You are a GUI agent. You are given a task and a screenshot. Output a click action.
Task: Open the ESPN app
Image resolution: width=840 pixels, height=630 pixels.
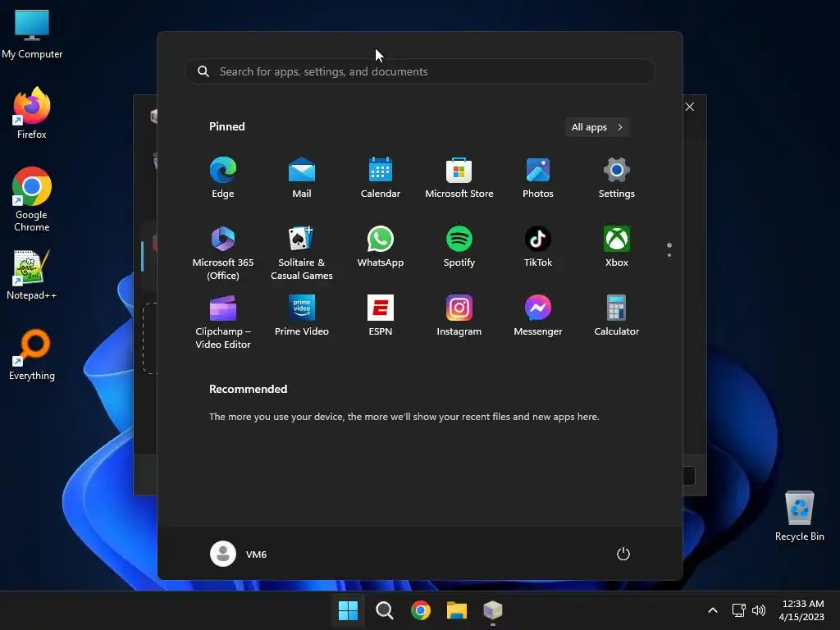tap(381, 316)
